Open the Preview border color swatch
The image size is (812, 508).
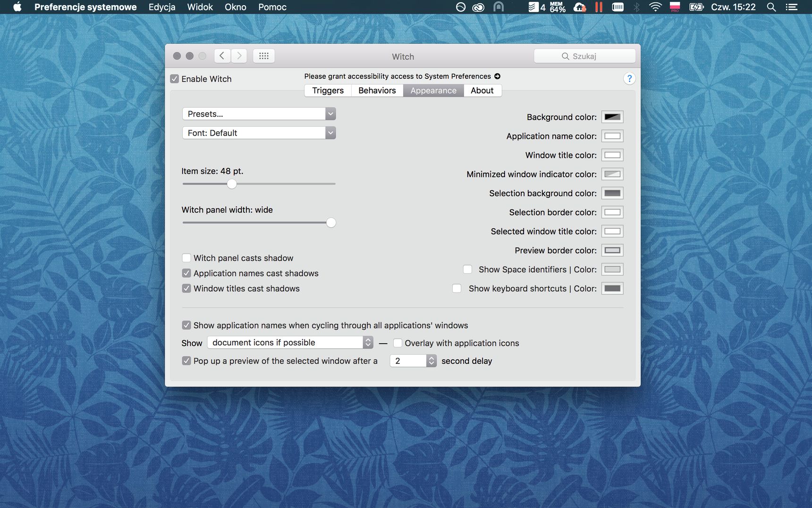pyautogui.click(x=612, y=250)
